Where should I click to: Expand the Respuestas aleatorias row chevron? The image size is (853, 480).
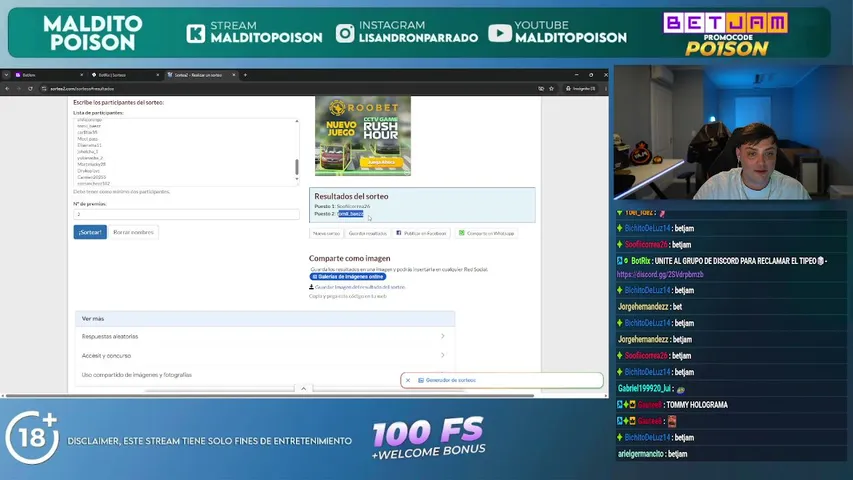[443, 336]
